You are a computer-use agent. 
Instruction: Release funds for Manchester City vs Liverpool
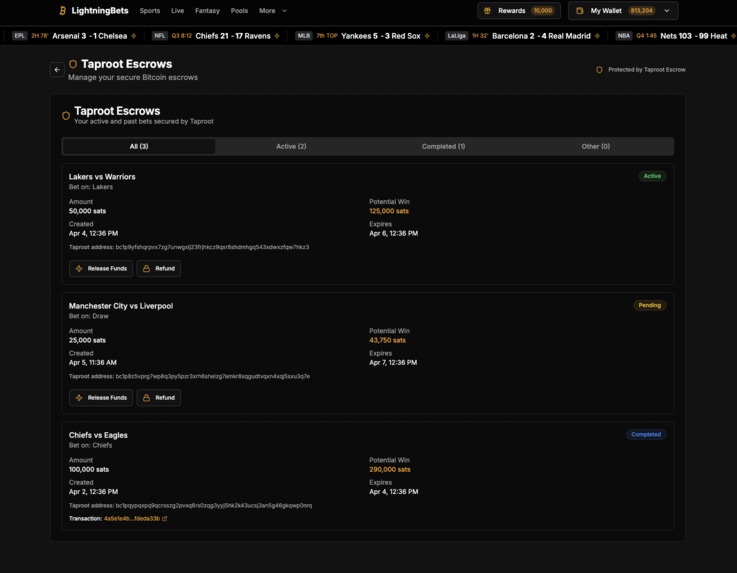tap(101, 398)
